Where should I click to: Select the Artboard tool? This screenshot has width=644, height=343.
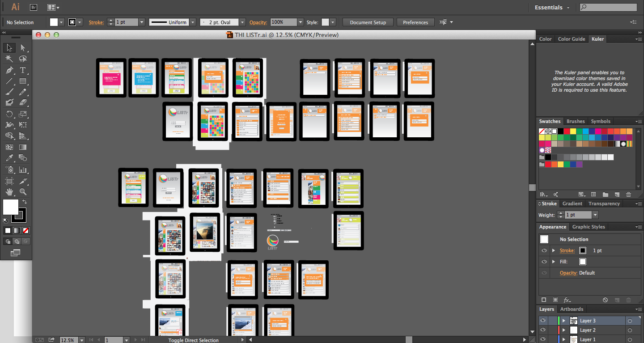pos(9,181)
